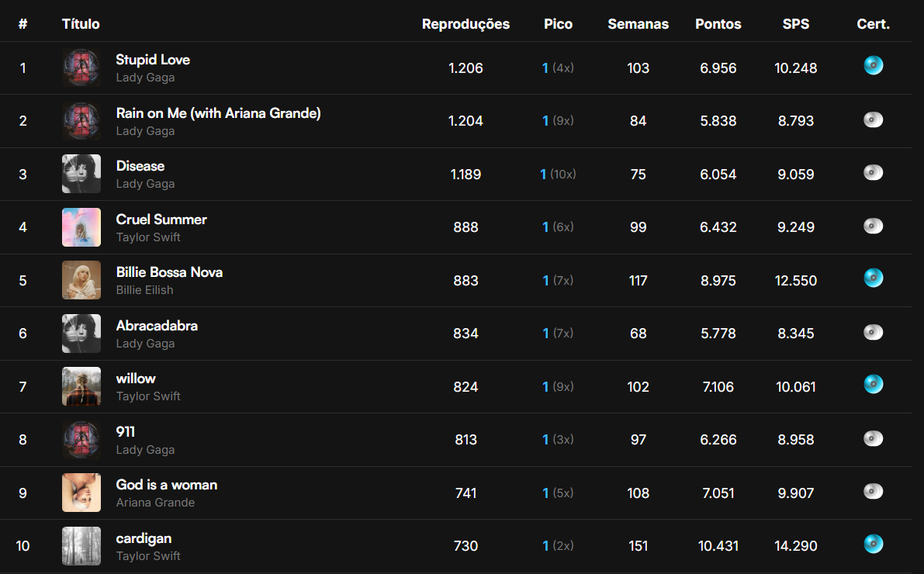Click the 117 weeks value for Billie Bossa Nova
Screen dimensions: 924x574
click(638, 281)
